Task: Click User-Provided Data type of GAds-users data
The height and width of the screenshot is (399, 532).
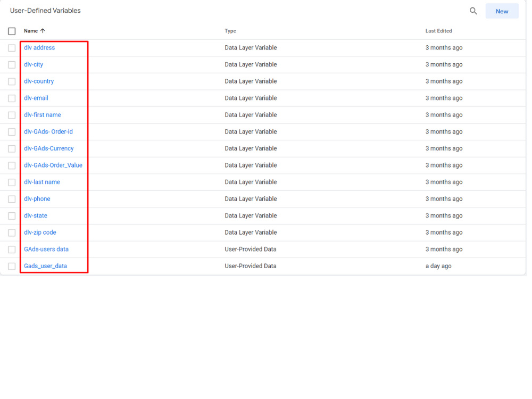Action: [251, 249]
